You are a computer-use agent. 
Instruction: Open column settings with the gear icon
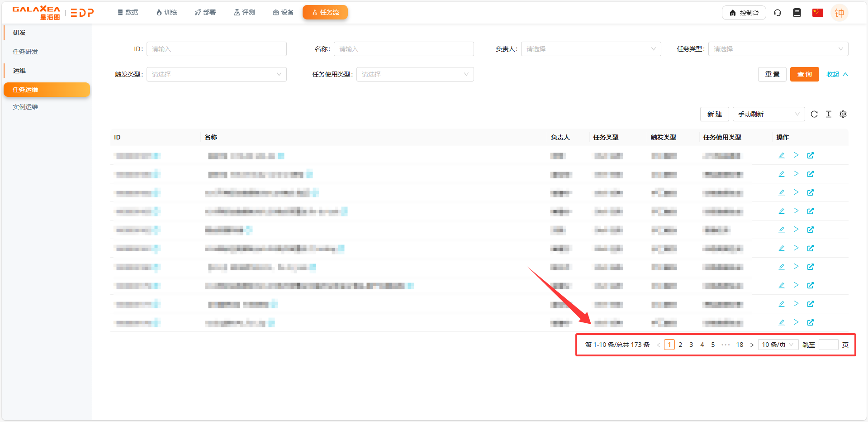pos(843,114)
